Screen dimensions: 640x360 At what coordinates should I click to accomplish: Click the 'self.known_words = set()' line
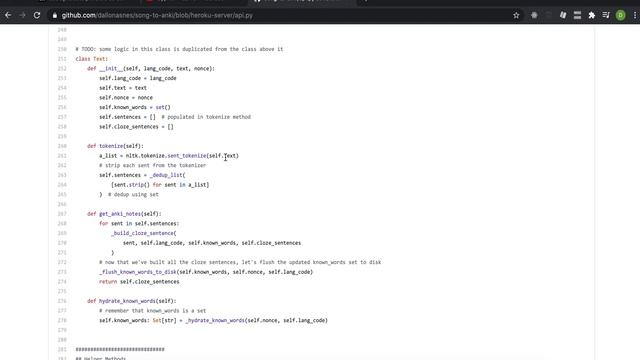pos(135,107)
